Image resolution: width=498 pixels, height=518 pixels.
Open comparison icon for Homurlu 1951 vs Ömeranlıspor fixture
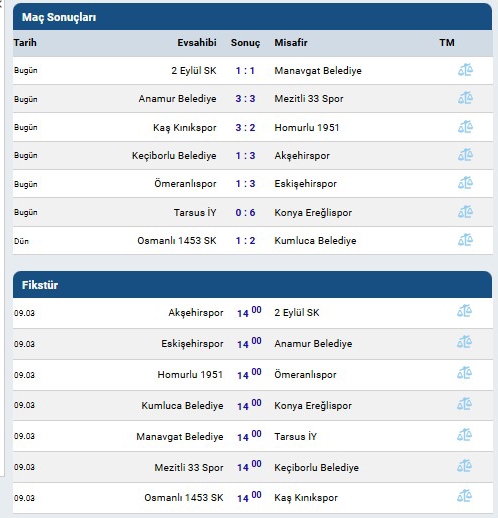(x=465, y=373)
